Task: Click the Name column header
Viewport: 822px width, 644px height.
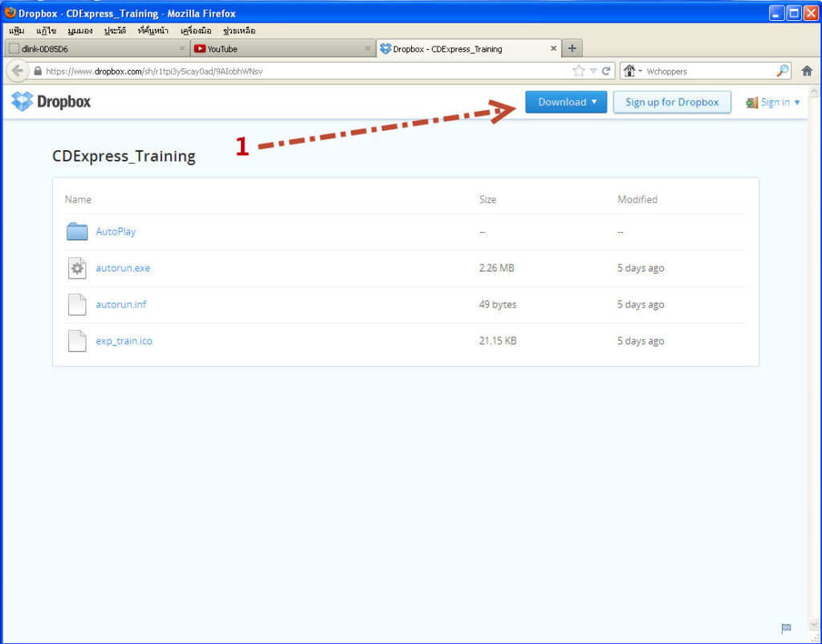Action: 78,199
